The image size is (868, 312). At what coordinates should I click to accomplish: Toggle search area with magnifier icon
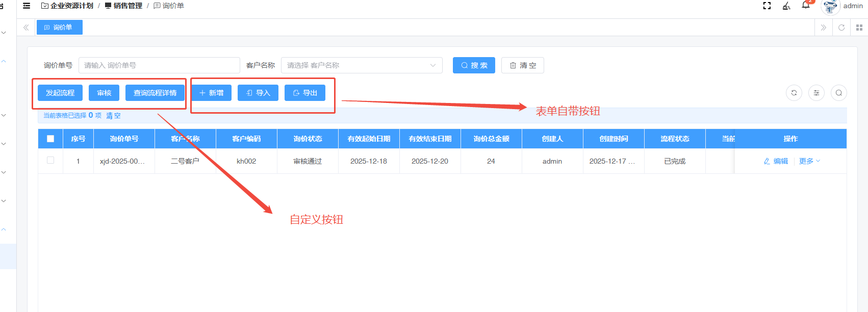(x=839, y=93)
